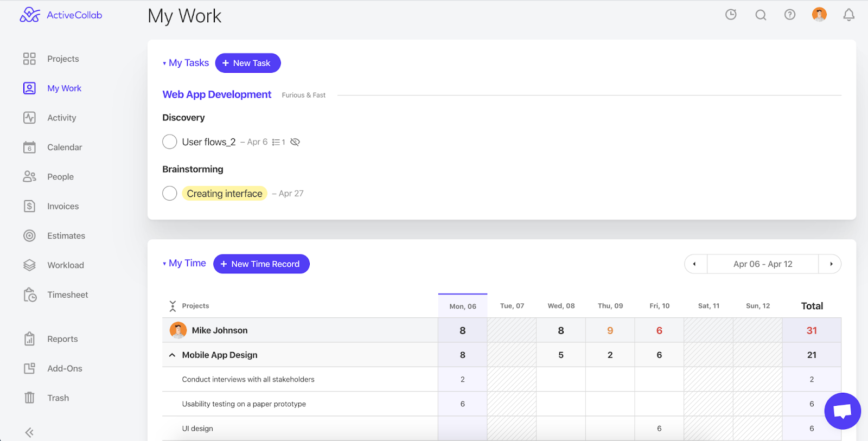Collapse the Mobile App Design row

coord(172,355)
